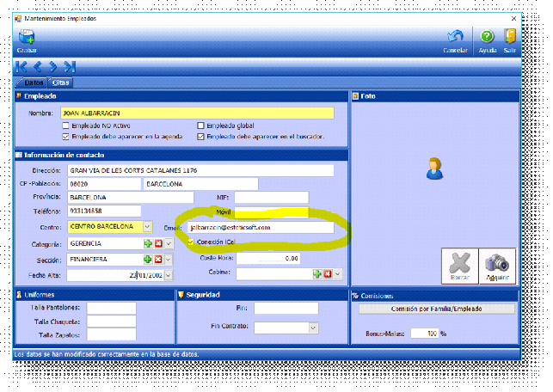Click the Salir exit door icon
The width and height of the screenshot is (553, 392).
tap(510, 38)
